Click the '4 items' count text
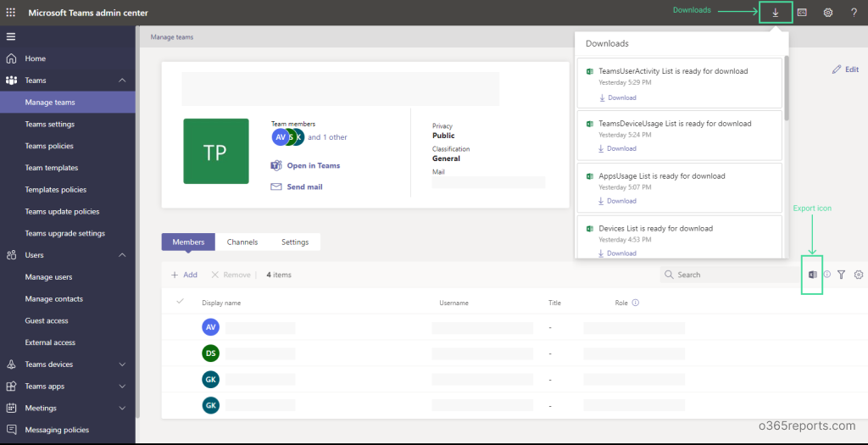The height and width of the screenshot is (445, 868). pos(278,275)
